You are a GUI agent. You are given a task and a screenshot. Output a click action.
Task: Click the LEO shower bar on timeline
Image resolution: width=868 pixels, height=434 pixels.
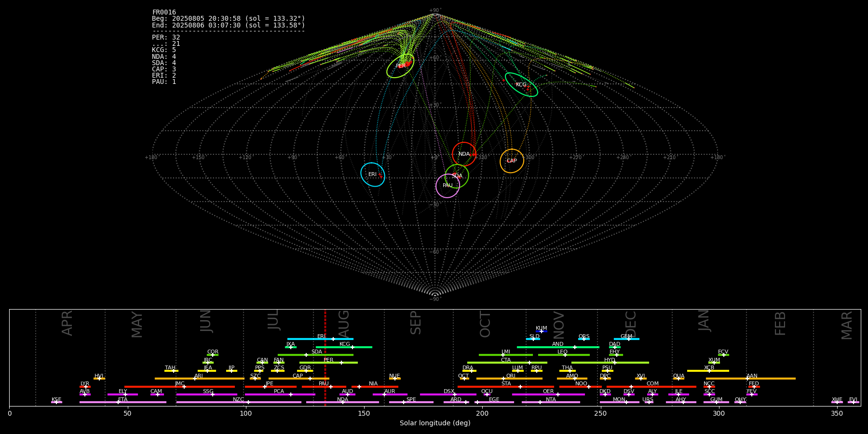[x=564, y=355]
